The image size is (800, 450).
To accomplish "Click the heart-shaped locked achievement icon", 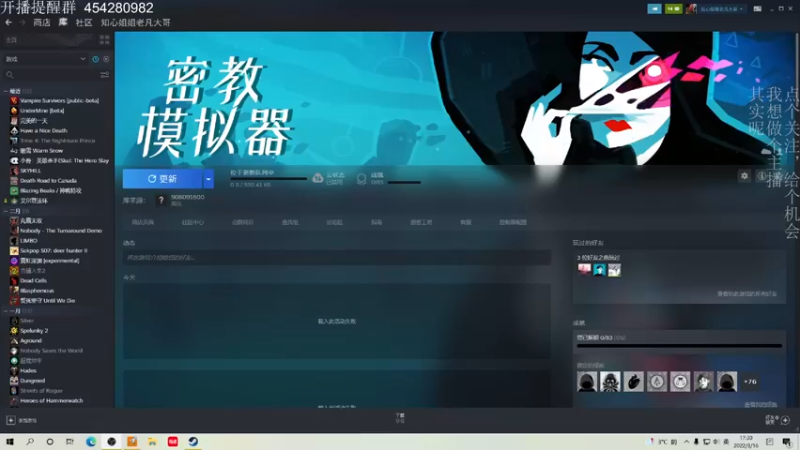I will [633, 382].
